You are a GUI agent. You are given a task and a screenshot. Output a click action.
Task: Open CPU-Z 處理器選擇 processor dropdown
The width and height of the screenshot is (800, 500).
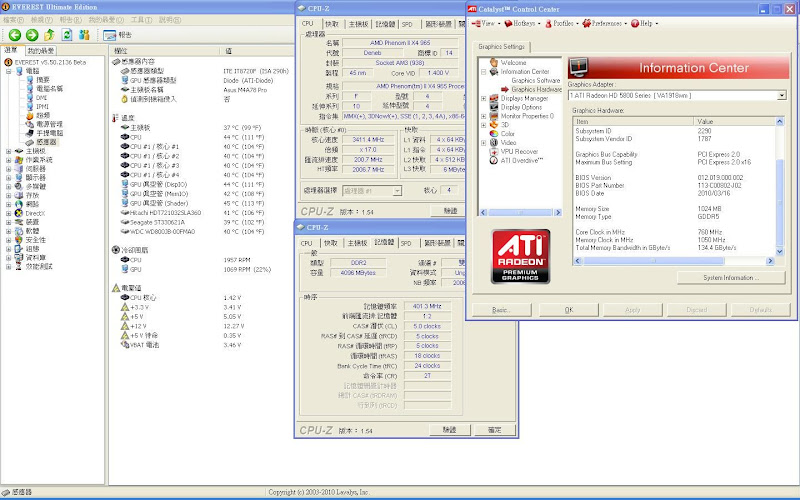click(x=397, y=191)
